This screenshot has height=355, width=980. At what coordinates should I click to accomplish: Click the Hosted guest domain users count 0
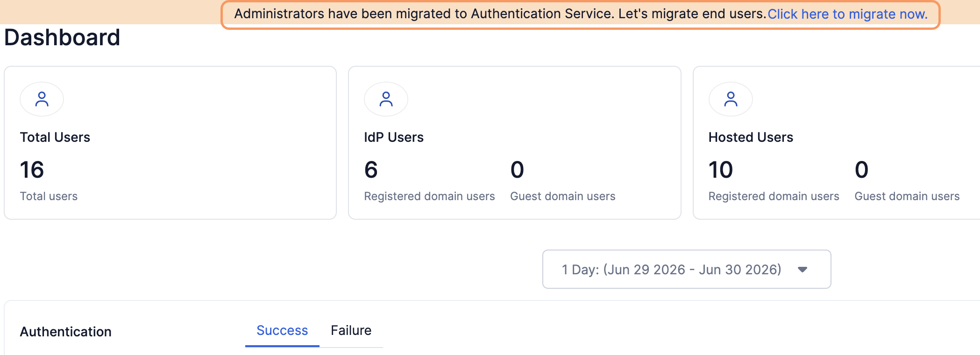click(861, 169)
